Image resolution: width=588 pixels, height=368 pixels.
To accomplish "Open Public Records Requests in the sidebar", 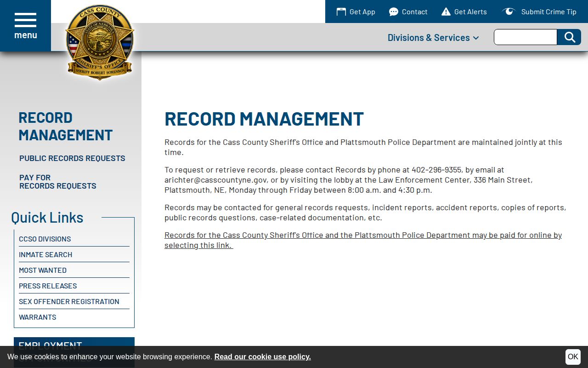I will point(72,158).
